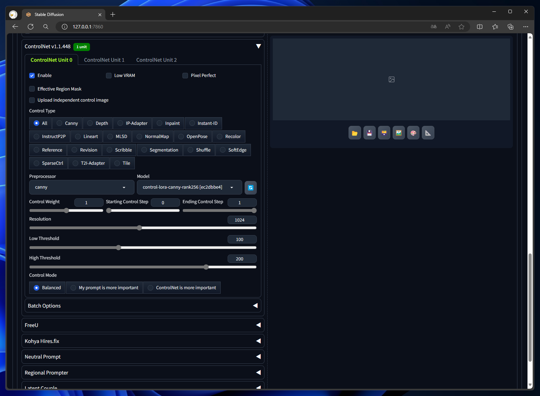View site information icon in address bar

[64, 27]
